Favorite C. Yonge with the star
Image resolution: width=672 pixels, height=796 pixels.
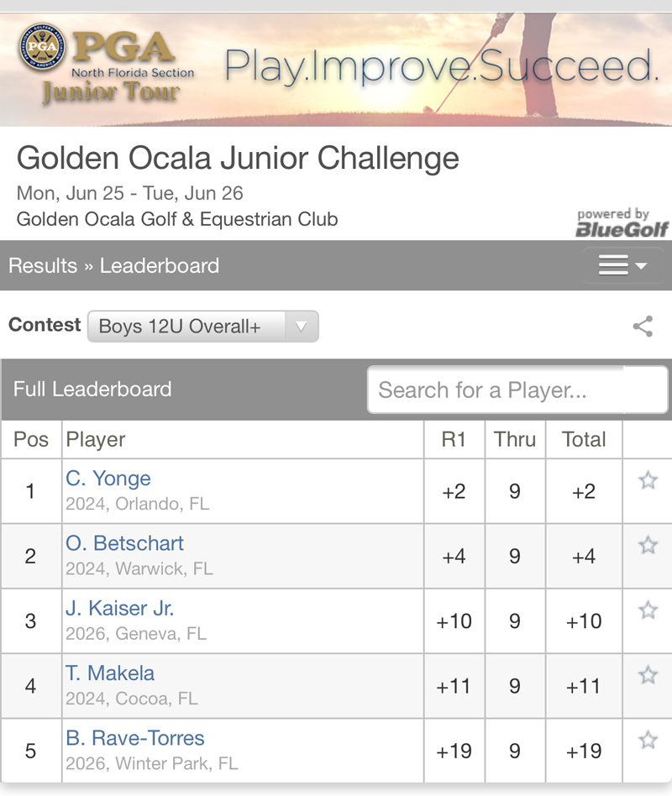[x=648, y=480]
